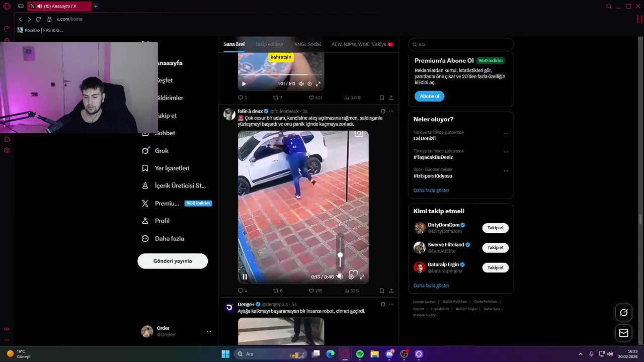Open Grok actions on folie à deux post
Screen dimensions: 644x362
click(383, 111)
